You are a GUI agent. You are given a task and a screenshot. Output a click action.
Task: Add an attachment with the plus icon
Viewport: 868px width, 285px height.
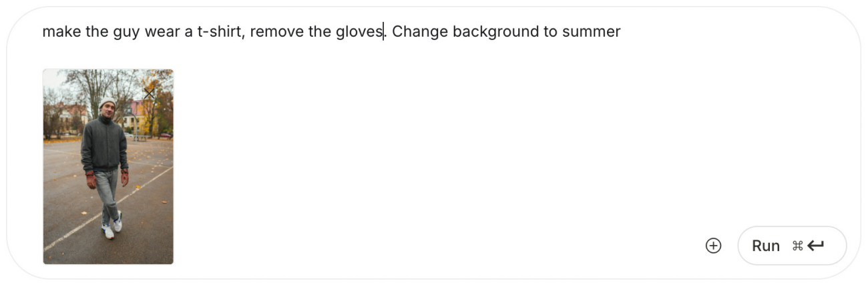click(x=714, y=246)
